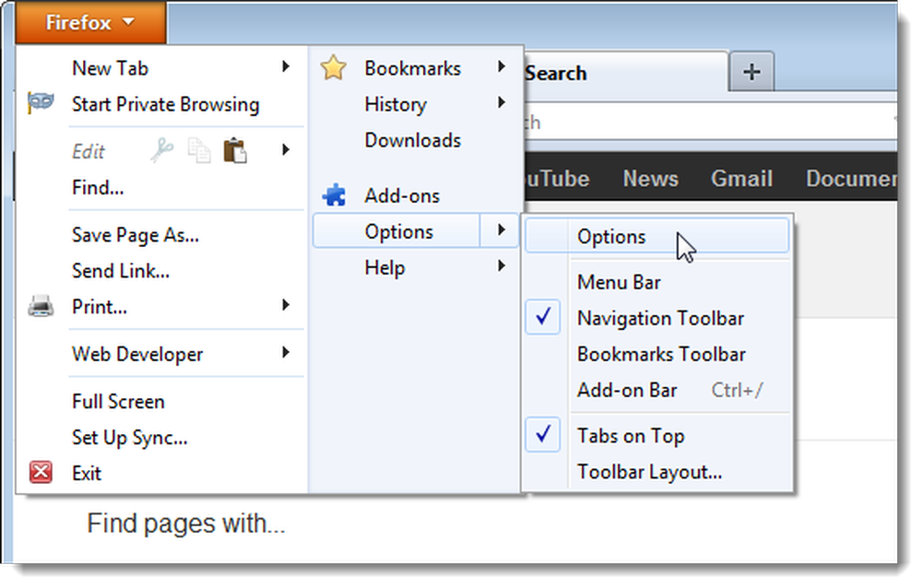Select Options in the submenu

click(x=657, y=236)
